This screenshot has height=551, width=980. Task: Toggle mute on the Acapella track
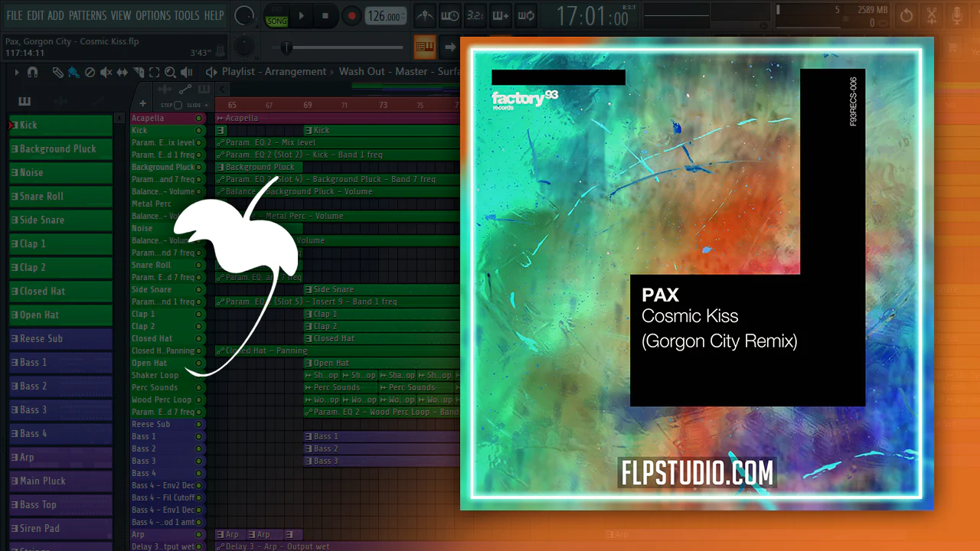click(x=199, y=119)
